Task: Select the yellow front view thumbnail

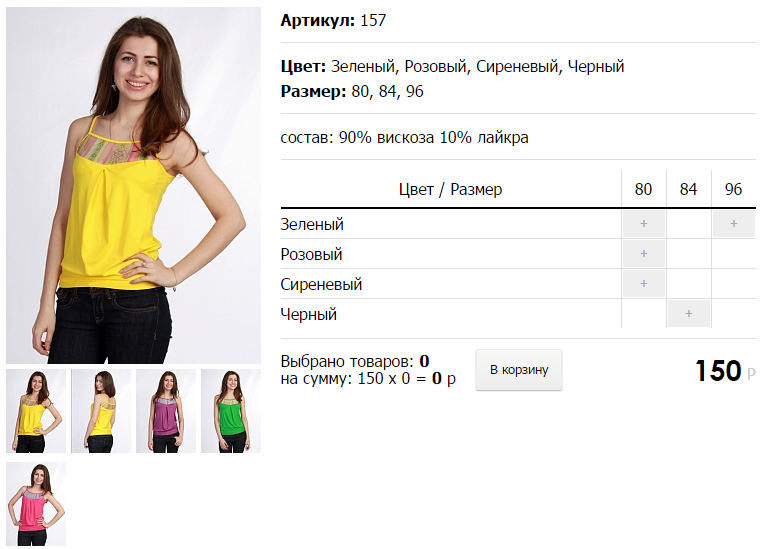Action: pyautogui.click(x=36, y=411)
